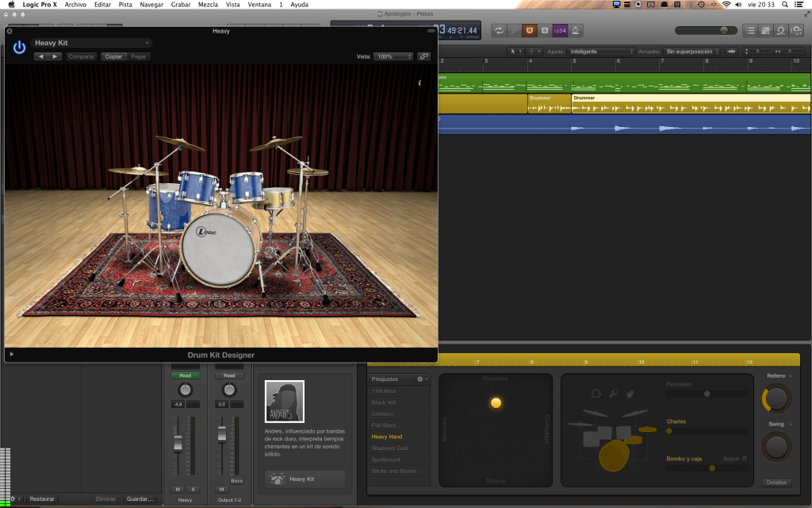
Task: Toggle the Solo button in control bar
Action: coord(545,31)
